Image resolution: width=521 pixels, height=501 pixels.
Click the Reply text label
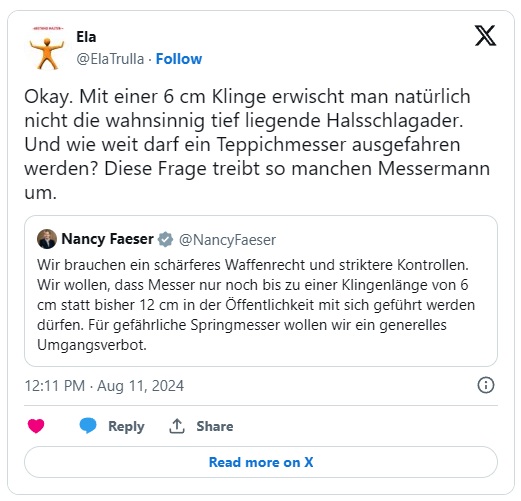click(126, 426)
